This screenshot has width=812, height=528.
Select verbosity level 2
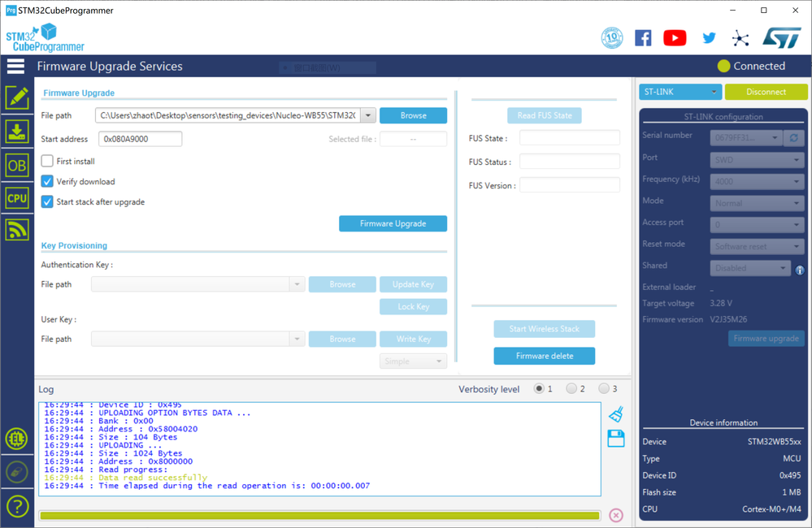pos(571,388)
